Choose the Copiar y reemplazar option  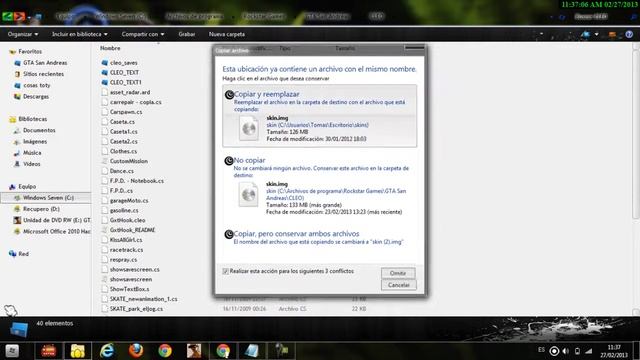click(x=320, y=116)
